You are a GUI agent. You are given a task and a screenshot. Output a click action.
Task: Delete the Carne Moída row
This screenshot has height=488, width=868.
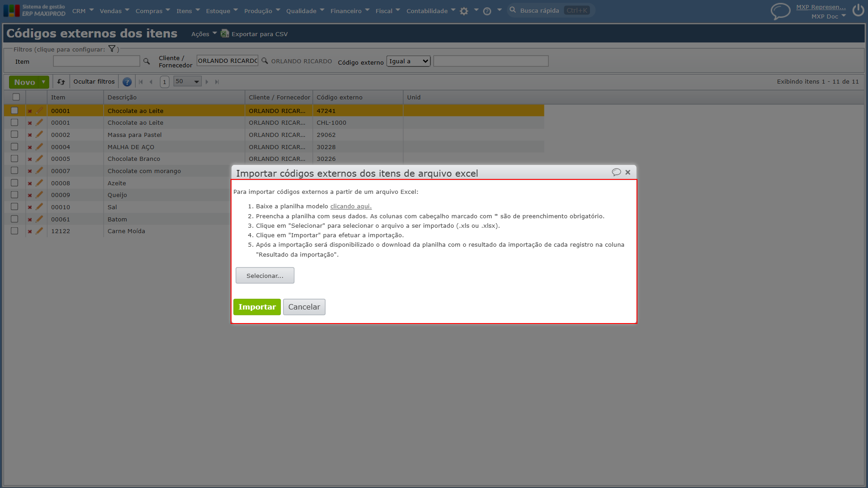[30, 231]
